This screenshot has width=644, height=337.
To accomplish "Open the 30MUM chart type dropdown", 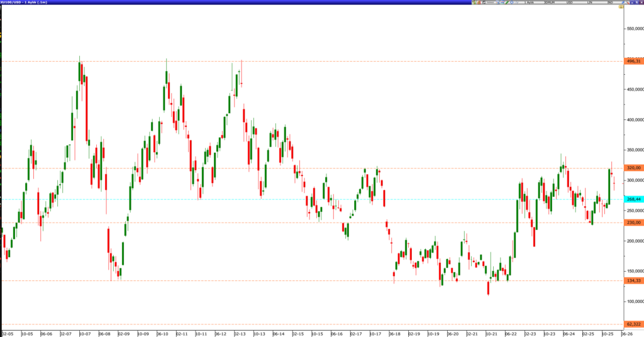I will coord(549,3).
